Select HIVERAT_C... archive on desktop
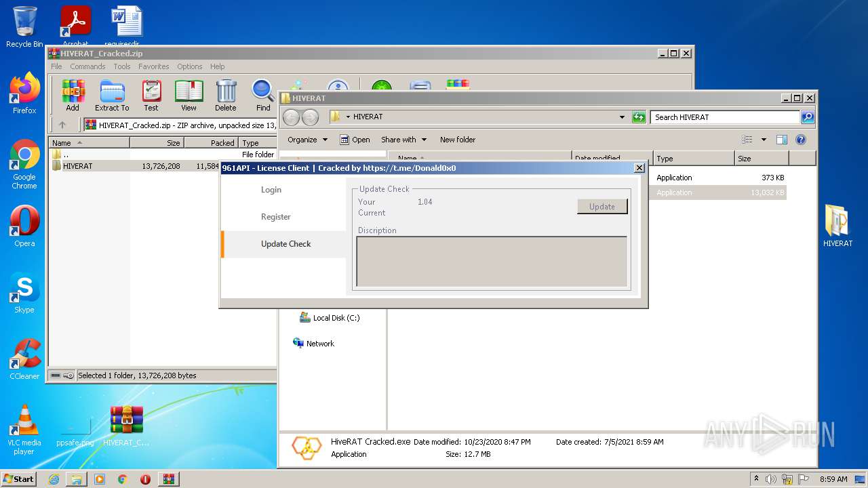Viewport: 868px width, 488px height. [127, 427]
